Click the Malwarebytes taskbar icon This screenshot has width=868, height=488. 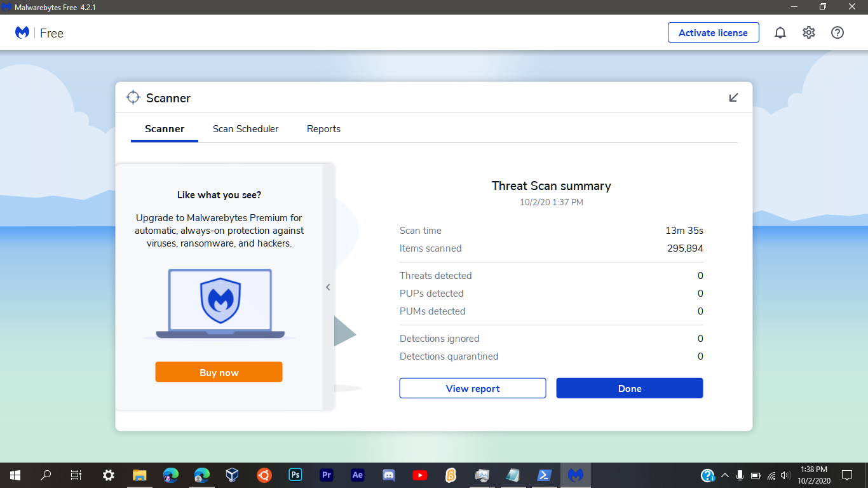tap(576, 475)
